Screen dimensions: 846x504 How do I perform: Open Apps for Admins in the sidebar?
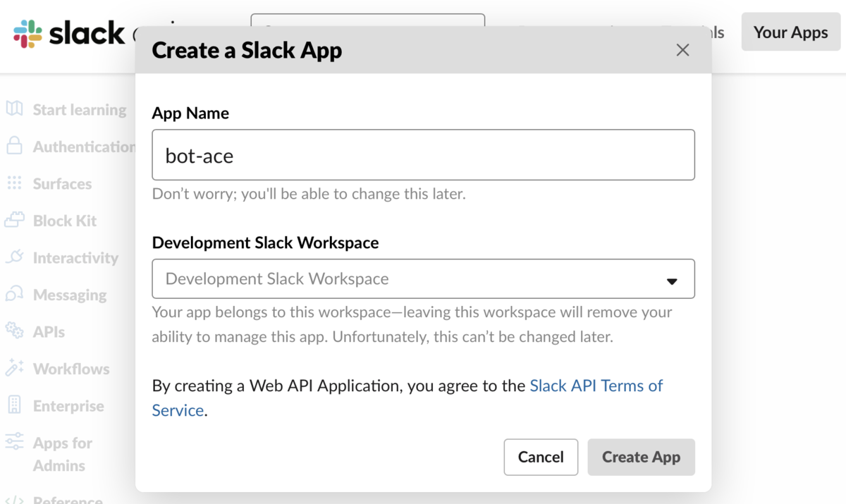pyautogui.click(x=63, y=454)
